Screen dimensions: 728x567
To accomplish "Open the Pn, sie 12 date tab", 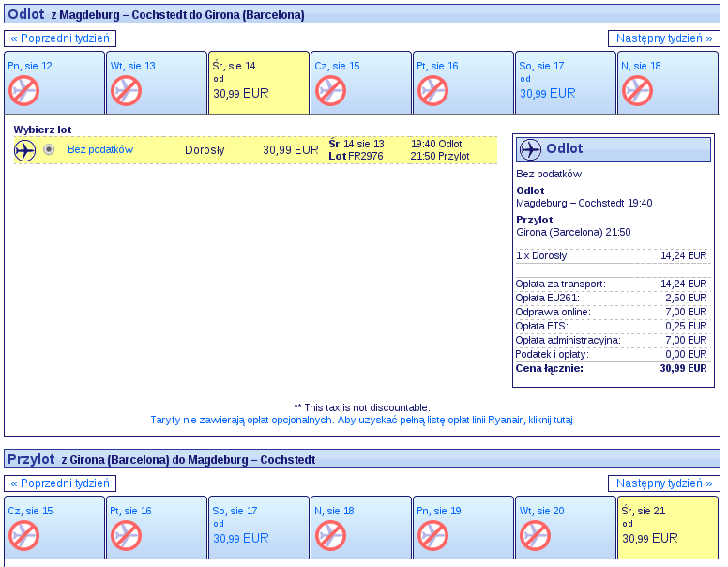I will coord(54,83).
